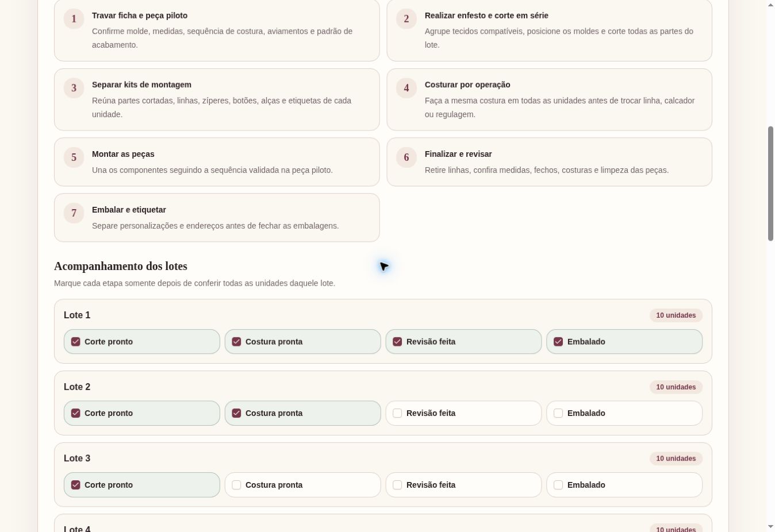Select the "Separar kits de montagem" step title
775x532 pixels.
141,84
